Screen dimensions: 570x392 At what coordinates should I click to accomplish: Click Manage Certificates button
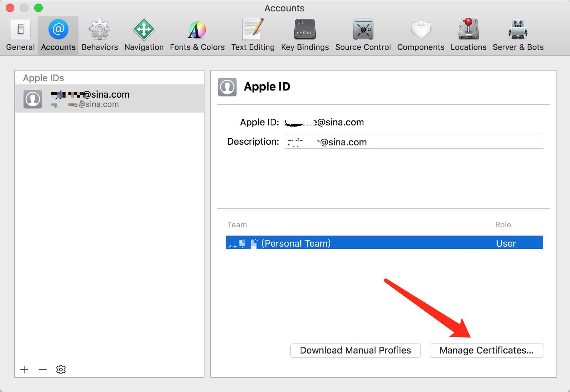pyautogui.click(x=487, y=350)
